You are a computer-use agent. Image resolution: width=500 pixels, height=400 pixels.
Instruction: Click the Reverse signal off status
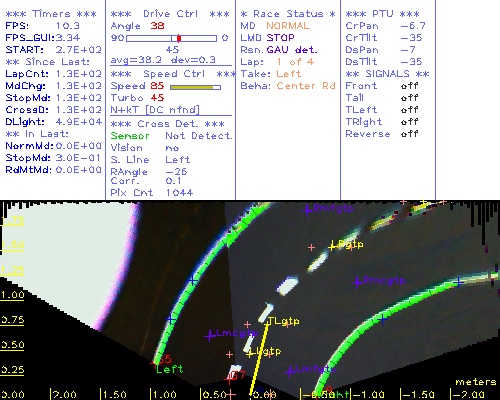point(409,134)
